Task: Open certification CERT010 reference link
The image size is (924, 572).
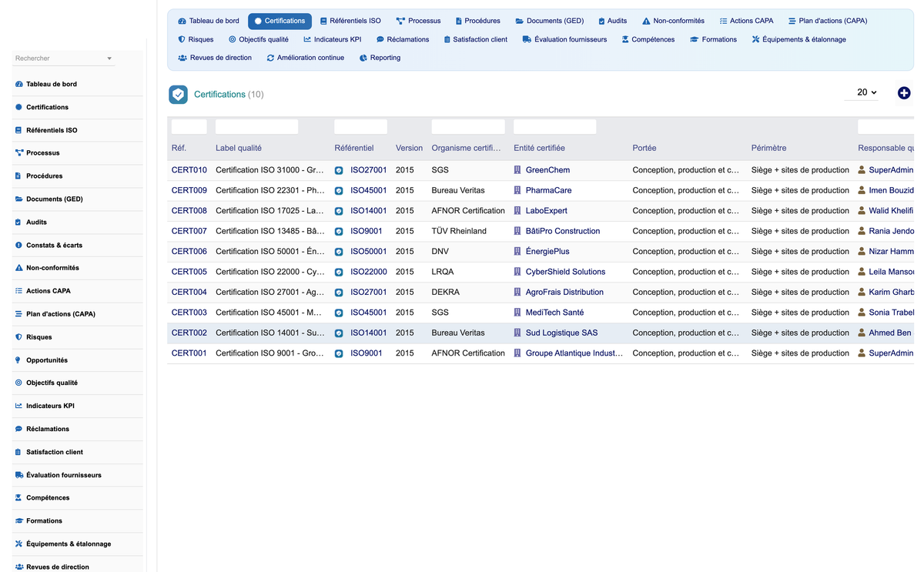Action: [189, 170]
